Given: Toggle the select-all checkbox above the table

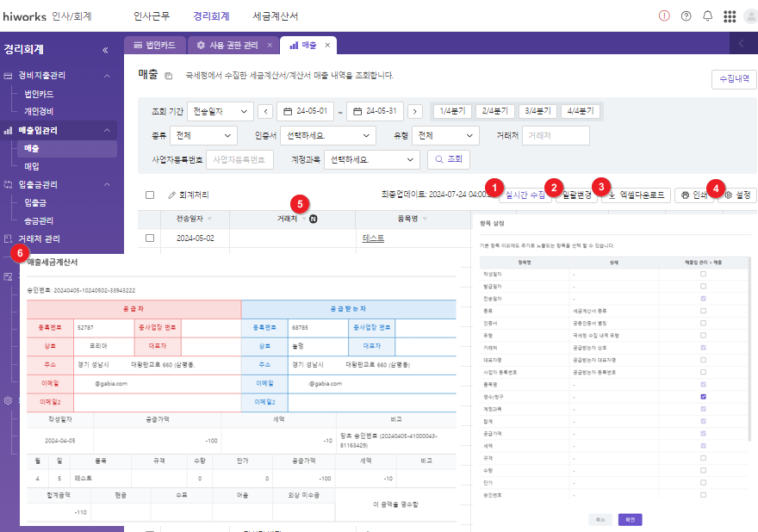Looking at the screenshot, I should pos(150,195).
